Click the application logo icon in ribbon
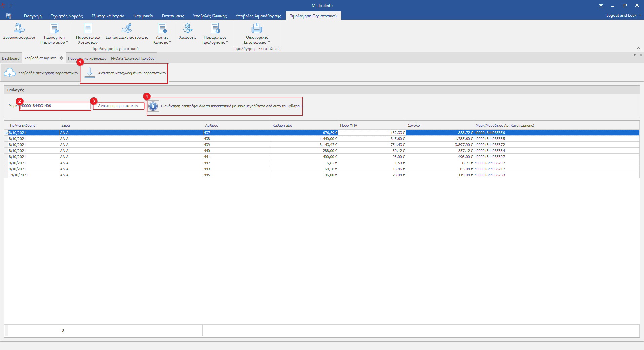 click(x=8, y=16)
